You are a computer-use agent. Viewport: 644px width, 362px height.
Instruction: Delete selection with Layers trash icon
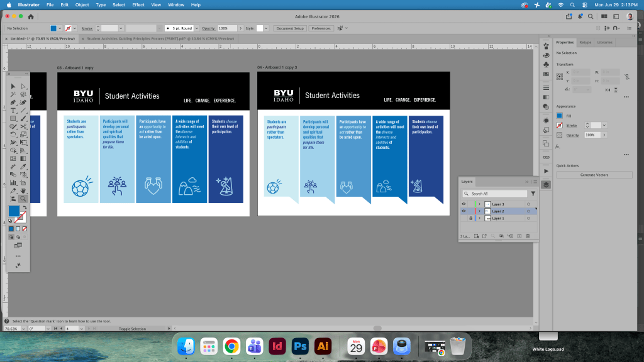point(528,236)
